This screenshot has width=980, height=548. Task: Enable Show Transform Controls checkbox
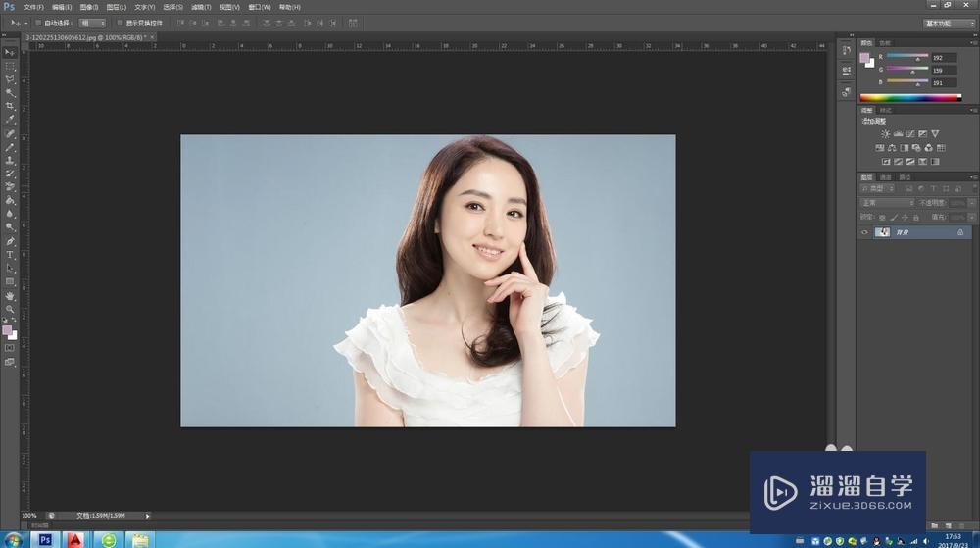click(120, 22)
